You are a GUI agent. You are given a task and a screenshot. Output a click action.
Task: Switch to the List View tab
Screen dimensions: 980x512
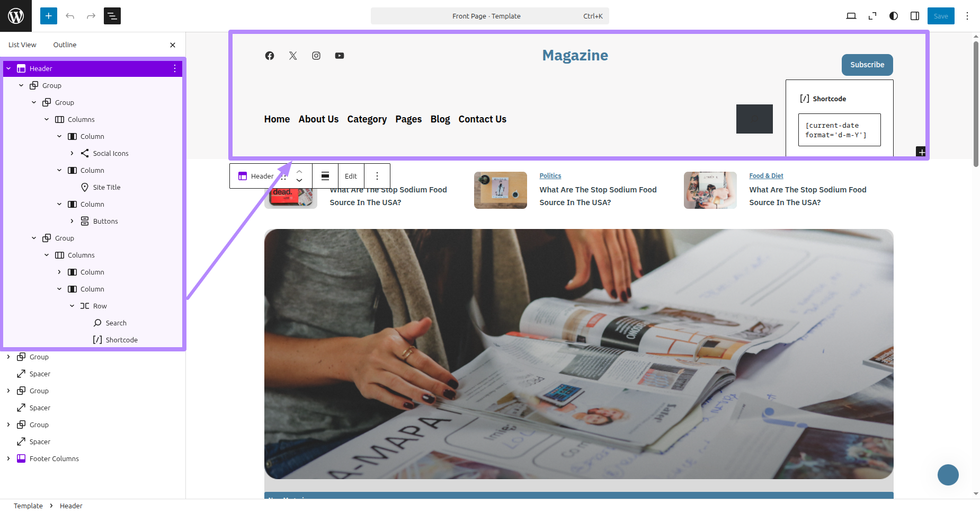pyautogui.click(x=22, y=45)
